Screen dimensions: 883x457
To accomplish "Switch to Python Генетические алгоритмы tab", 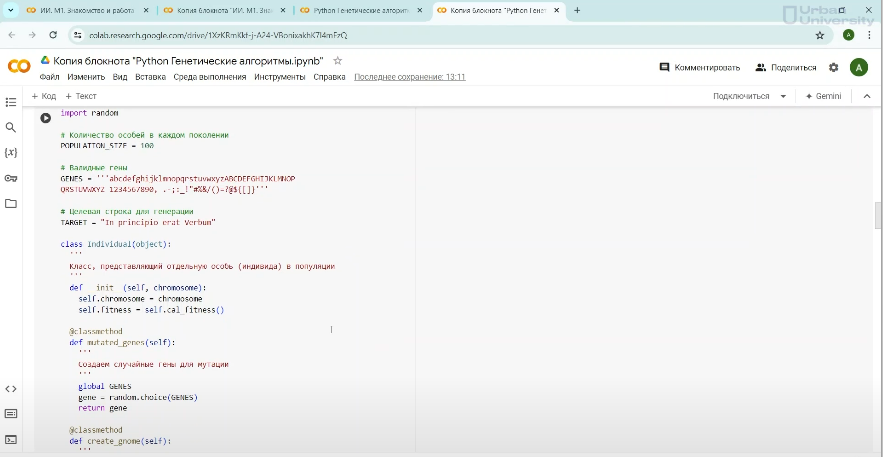I will [x=360, y=10].
